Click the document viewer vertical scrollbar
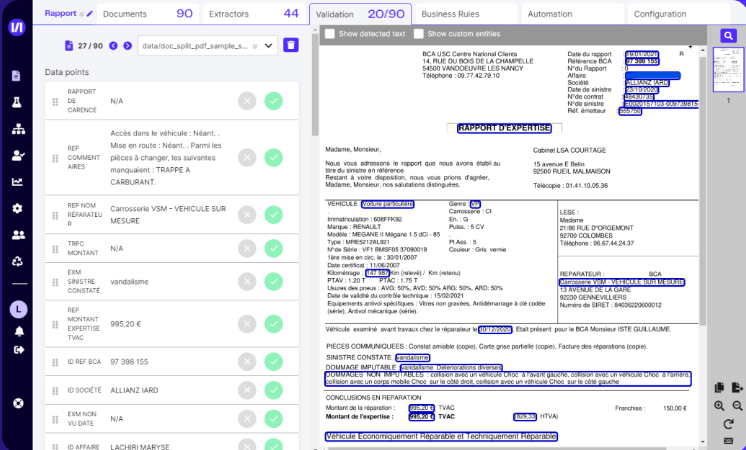 coord(703,190)
